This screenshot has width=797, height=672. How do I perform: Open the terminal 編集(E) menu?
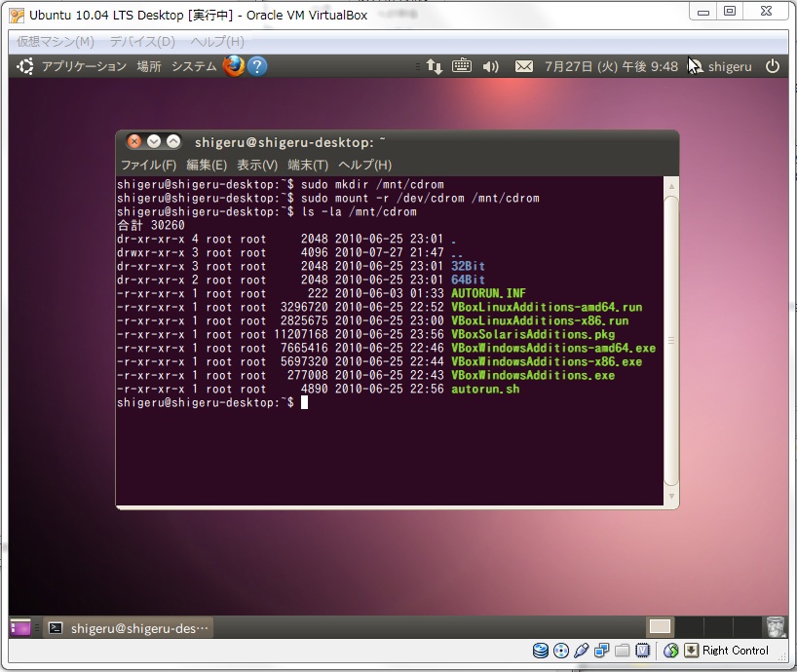[207, 166]
